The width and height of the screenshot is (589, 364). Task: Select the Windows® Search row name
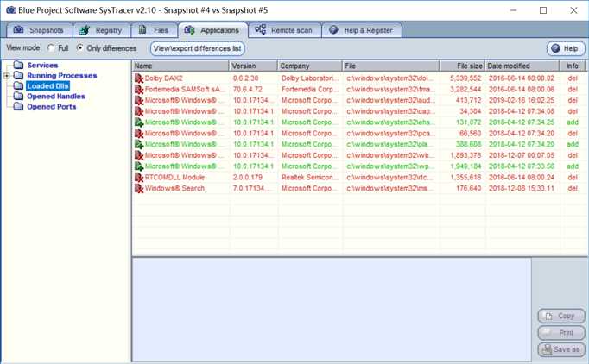pos(174,188)
